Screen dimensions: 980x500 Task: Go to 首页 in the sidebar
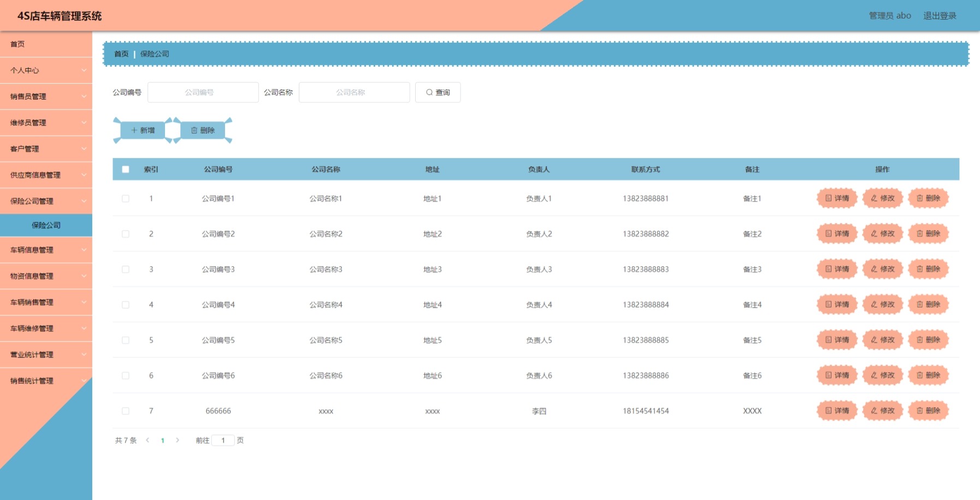[x=46, y=44]
